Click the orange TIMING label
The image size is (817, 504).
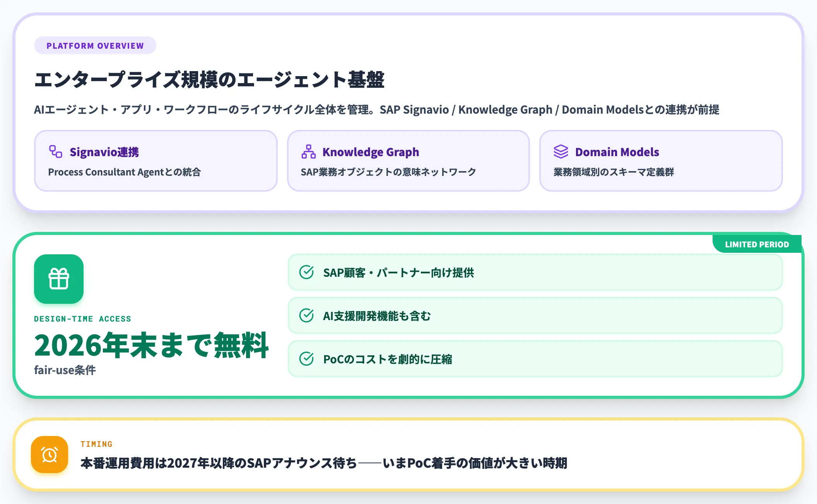[97, 444]
